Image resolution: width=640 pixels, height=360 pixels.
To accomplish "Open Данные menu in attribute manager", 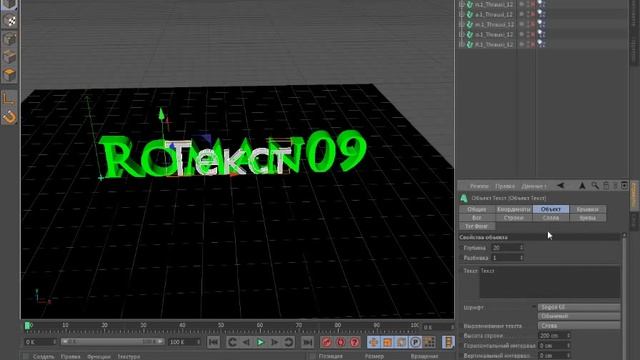I will (533, 186).
